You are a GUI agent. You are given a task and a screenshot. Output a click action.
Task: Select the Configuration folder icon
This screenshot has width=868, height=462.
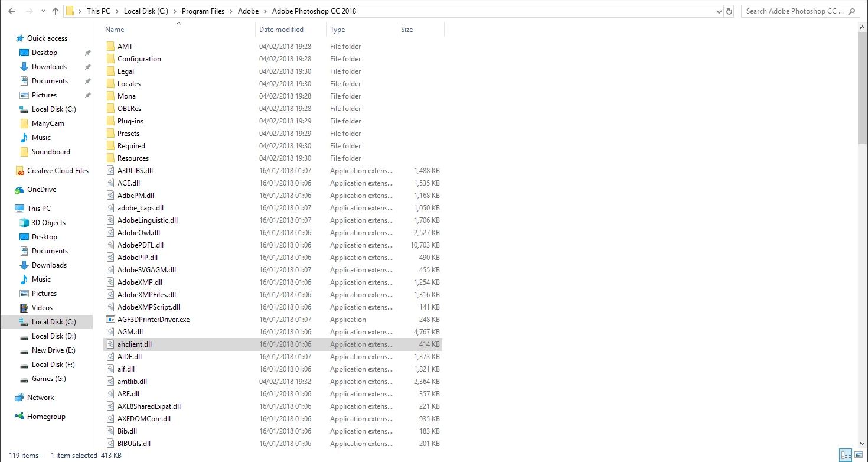click(x=110, y=59)
